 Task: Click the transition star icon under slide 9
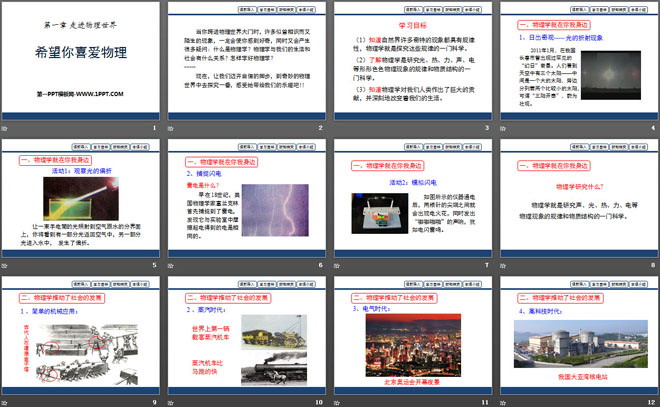pyautogui.click(x=7, y=402)
